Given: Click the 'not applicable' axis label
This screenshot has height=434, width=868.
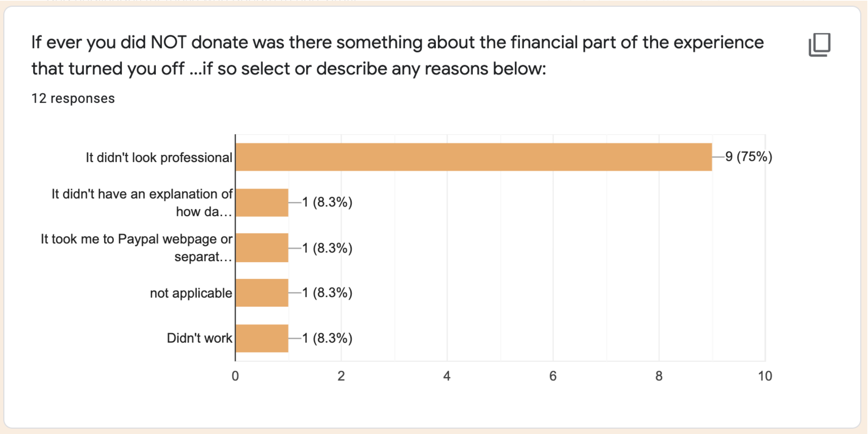Looking at the screenshot, I should point(191,293).
